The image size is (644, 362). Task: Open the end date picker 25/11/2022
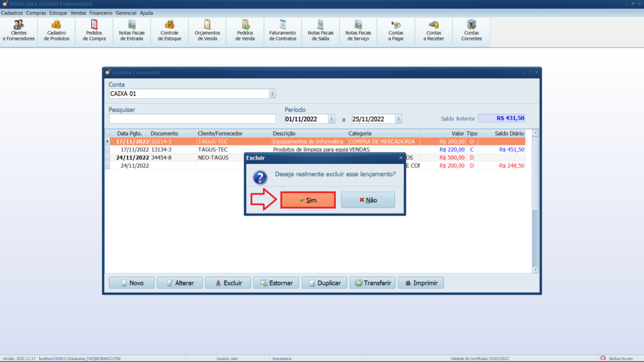[x=399, y=119]
